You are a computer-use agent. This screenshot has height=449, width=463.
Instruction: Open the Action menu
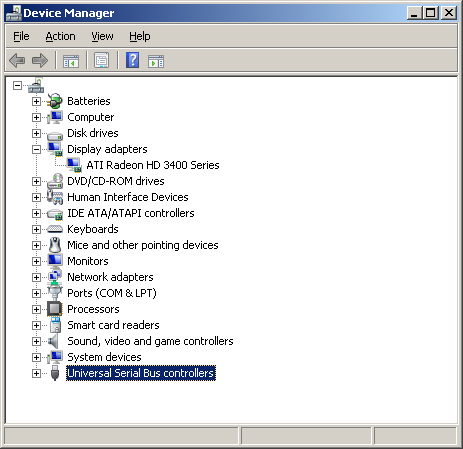pos(60,36)
